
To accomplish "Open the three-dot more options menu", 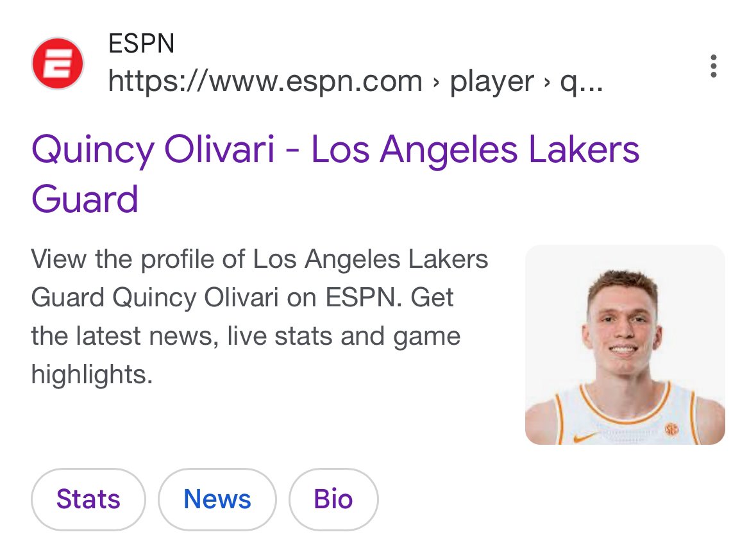I will pos(713,67).
